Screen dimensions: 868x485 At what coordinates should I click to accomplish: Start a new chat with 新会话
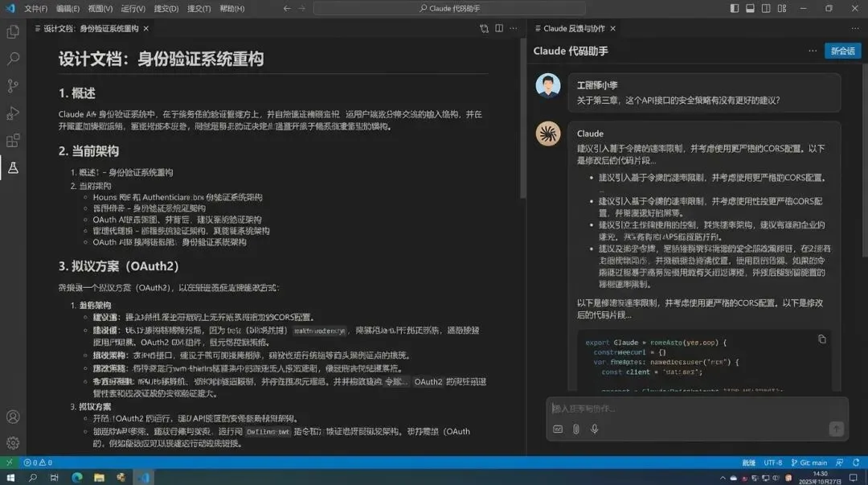coord(842,51)
